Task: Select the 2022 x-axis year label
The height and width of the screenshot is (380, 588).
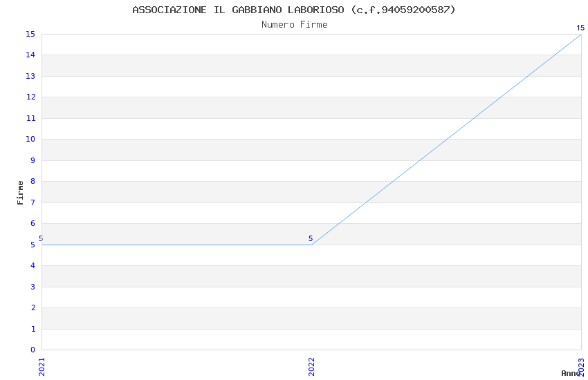Action: 311,367
